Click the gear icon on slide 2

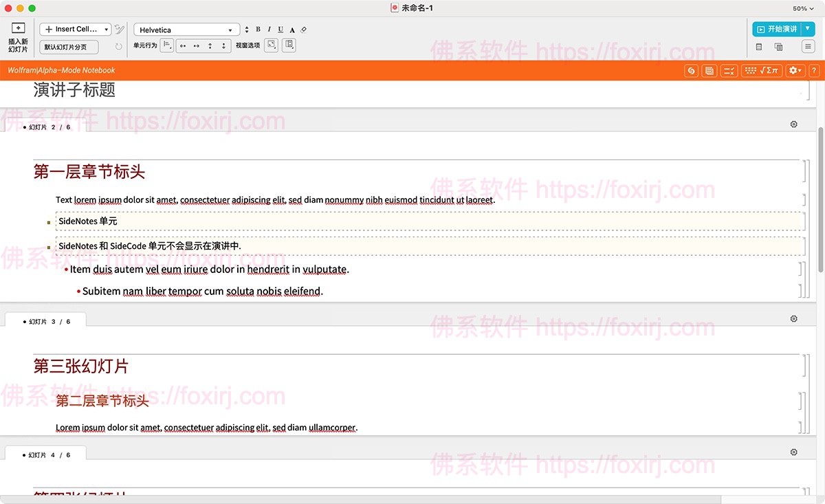click(794, 124)
